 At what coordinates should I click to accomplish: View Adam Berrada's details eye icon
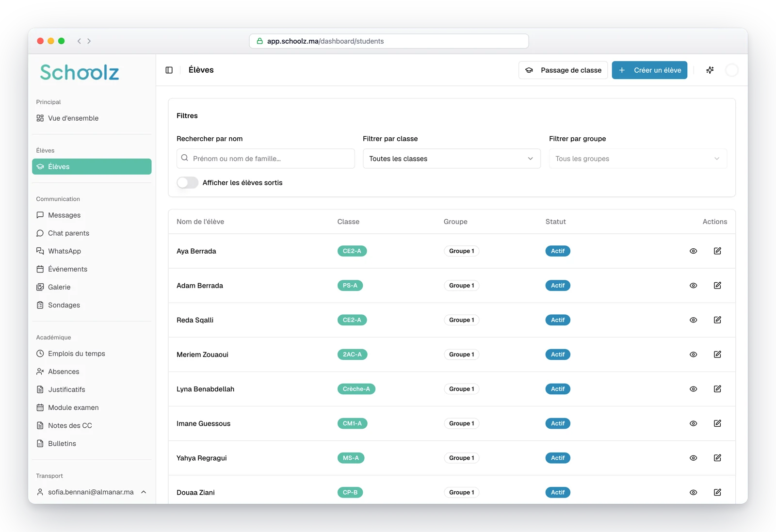point(693,285)
